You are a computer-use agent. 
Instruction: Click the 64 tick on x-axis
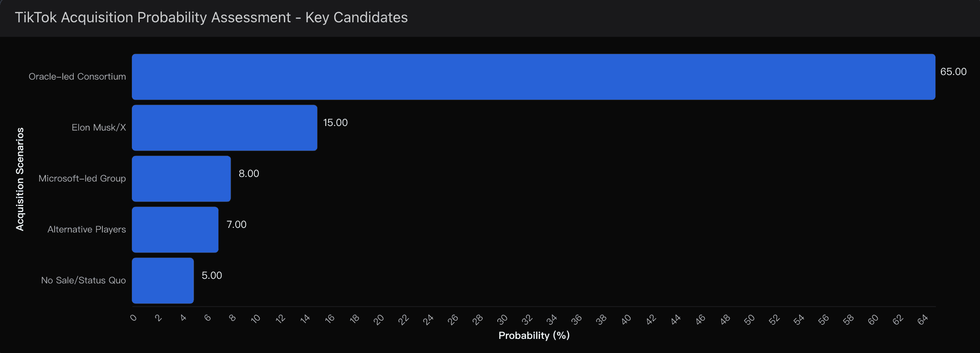pos(923,320)
